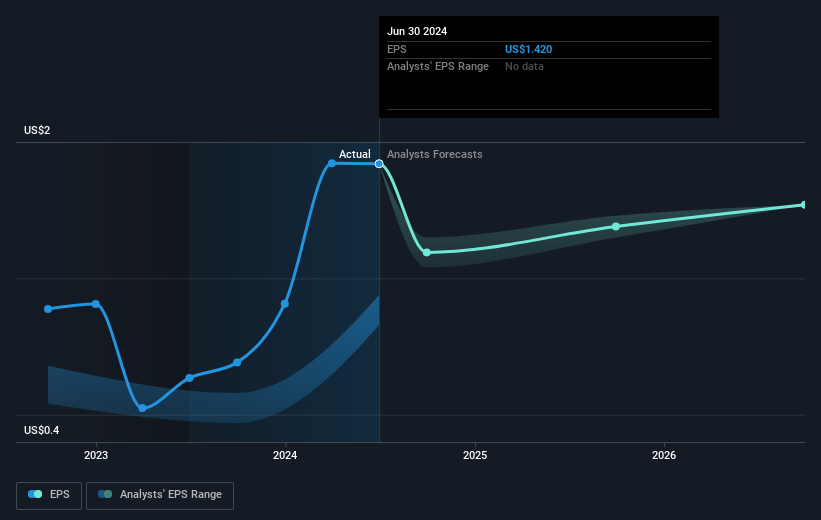This screenshot has width=821, height=520.
Task: Click the 'Actual' label
Action: coord(354,154)
